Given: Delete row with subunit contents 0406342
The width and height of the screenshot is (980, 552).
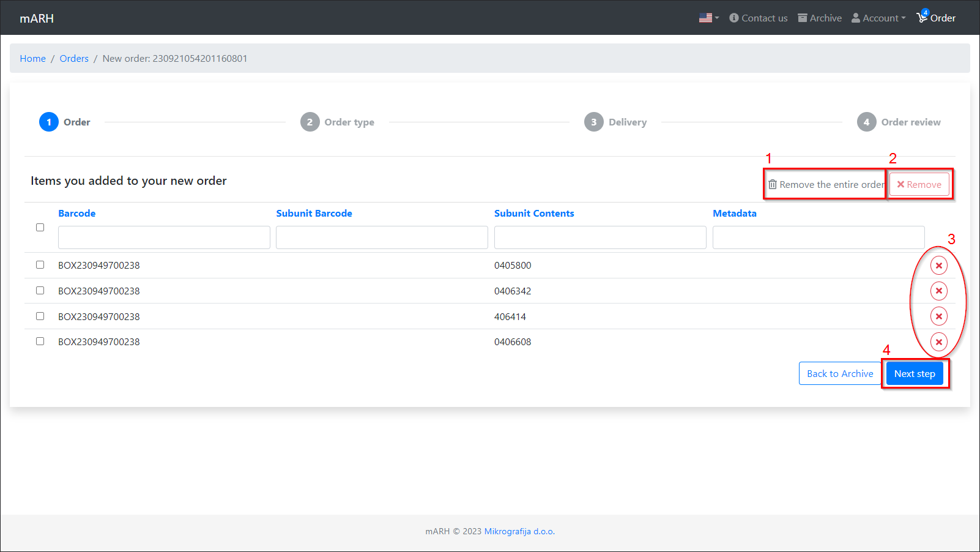Looking at the screenshot, I should [938, 291].
